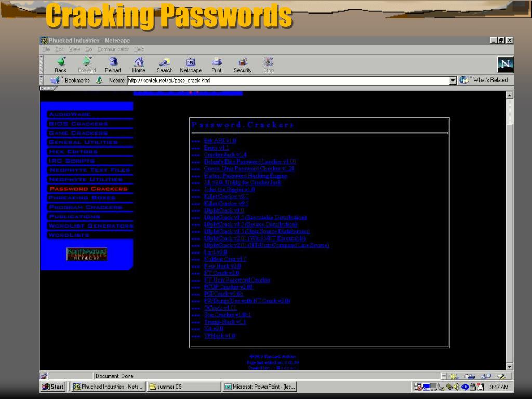This screenshot has width=532, height=399.
Task: Open the Communicator menu
Action: [x=113, y=49]
